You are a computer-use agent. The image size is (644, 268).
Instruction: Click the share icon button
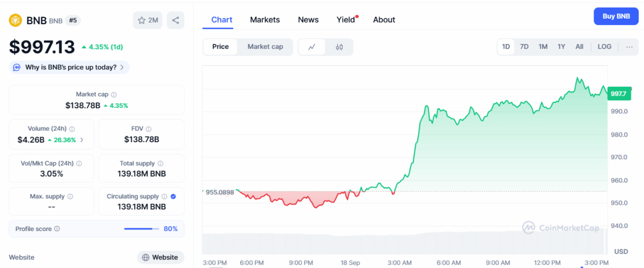tap(175, 20)
